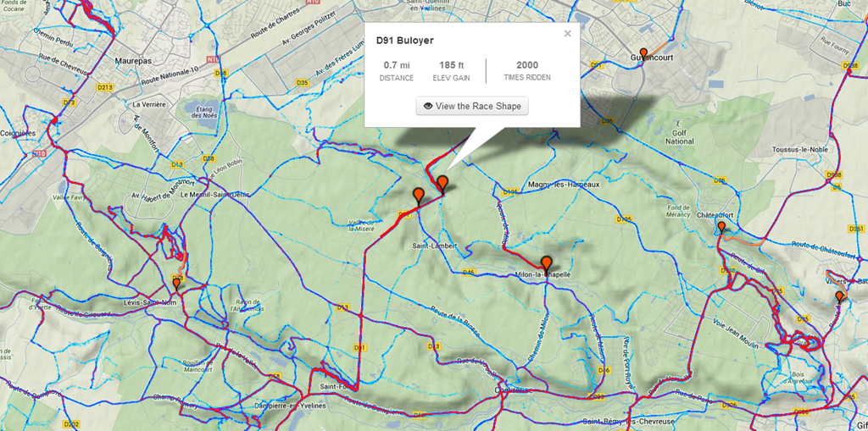The height and width of the screenshot is (431, 868).
Task: Close the D91 Buloyer popup
Action: [567, 34]
